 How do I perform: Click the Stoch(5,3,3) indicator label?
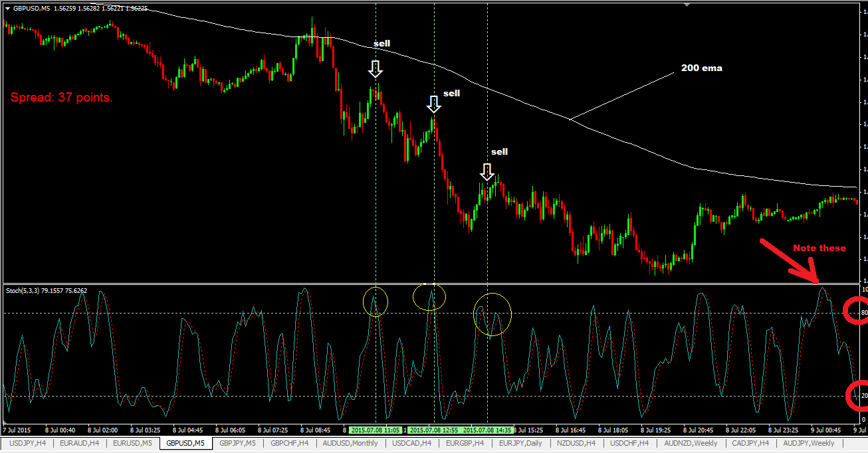click(47, 290)
